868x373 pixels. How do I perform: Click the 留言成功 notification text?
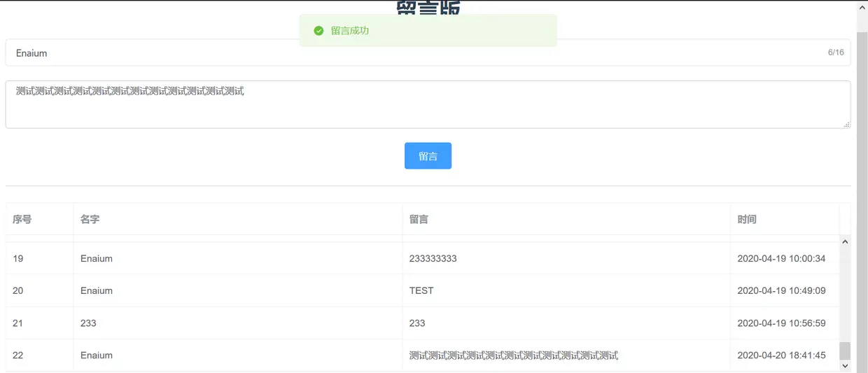pyautogui.click(x=350, y=31)
